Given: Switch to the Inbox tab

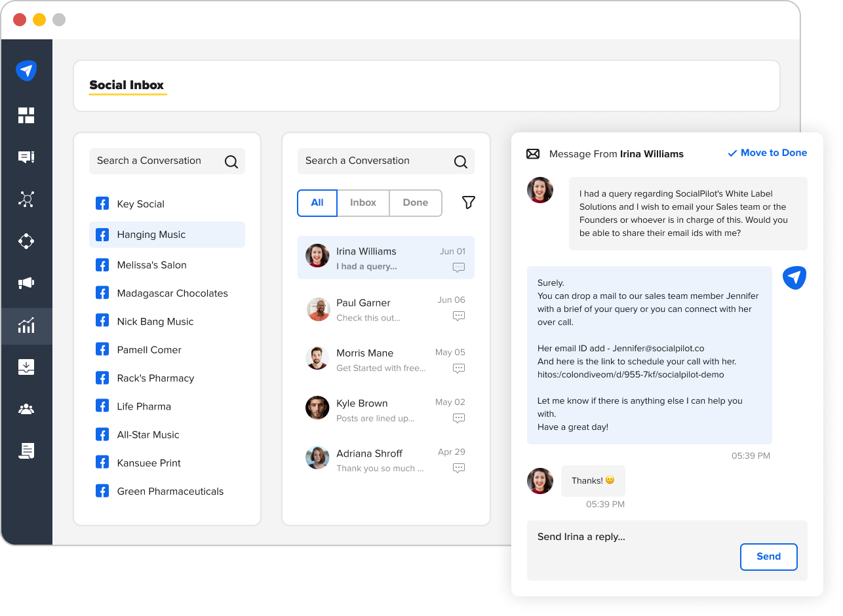Looking at the screenshot, I should tap(363, 203).
